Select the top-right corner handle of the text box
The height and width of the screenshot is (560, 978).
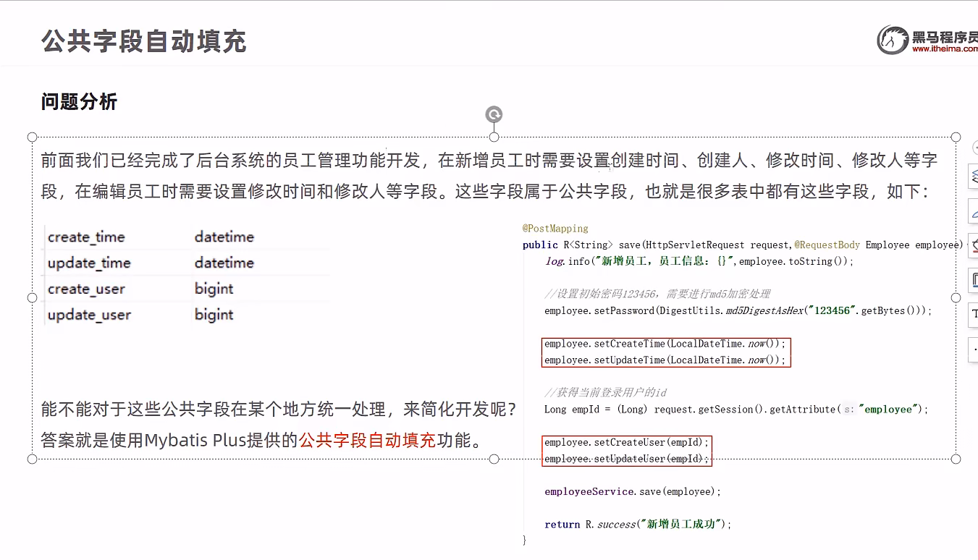point(956,137)
